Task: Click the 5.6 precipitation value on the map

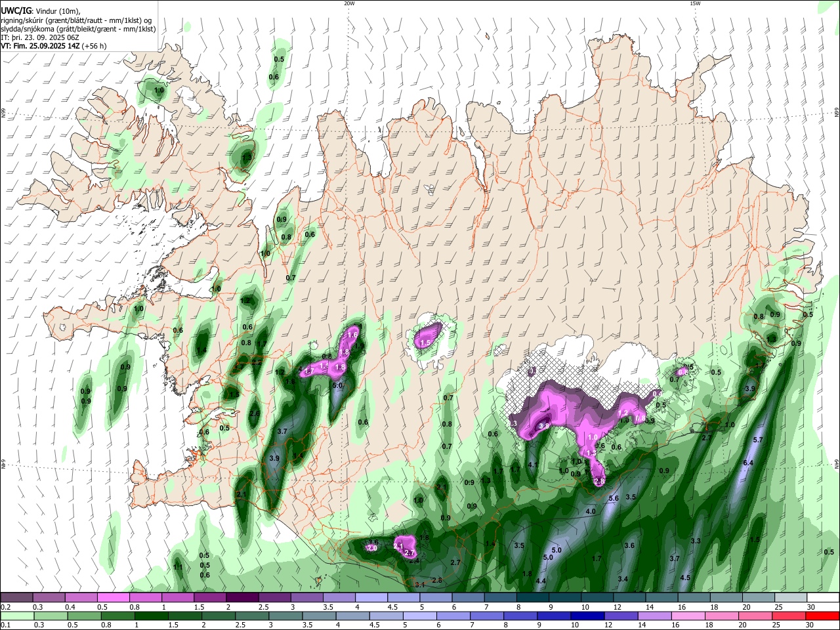Action: (614, 499)
